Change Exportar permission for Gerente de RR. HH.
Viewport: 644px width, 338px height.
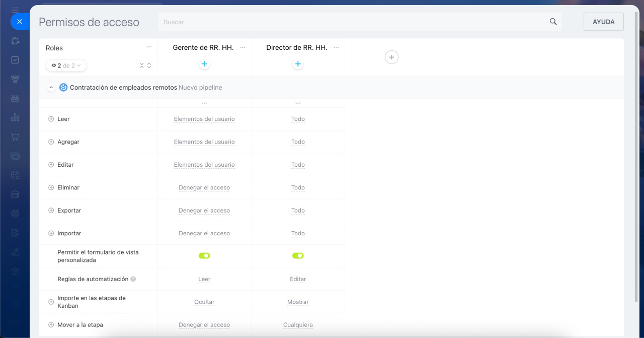(204, 211)
